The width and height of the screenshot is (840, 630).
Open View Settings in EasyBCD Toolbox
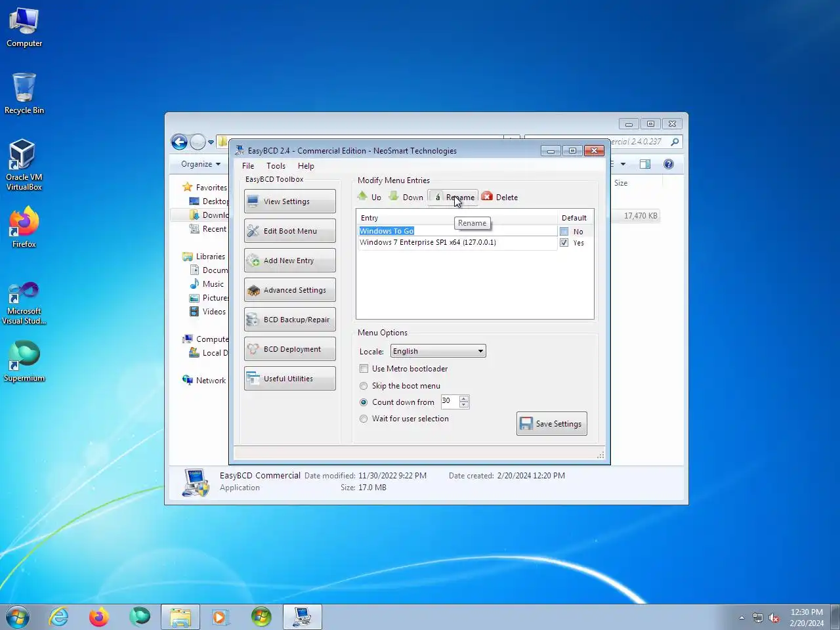click(x=289, y=201)
